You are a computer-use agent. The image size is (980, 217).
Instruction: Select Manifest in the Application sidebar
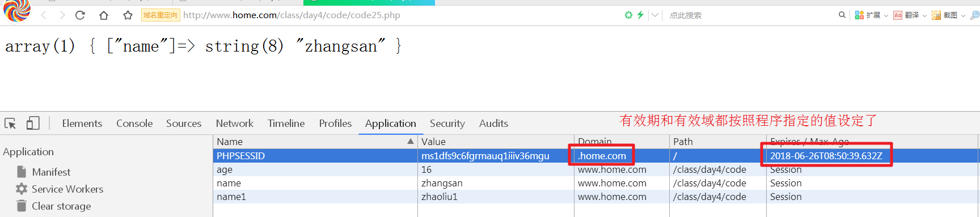(x=51, y=172)
